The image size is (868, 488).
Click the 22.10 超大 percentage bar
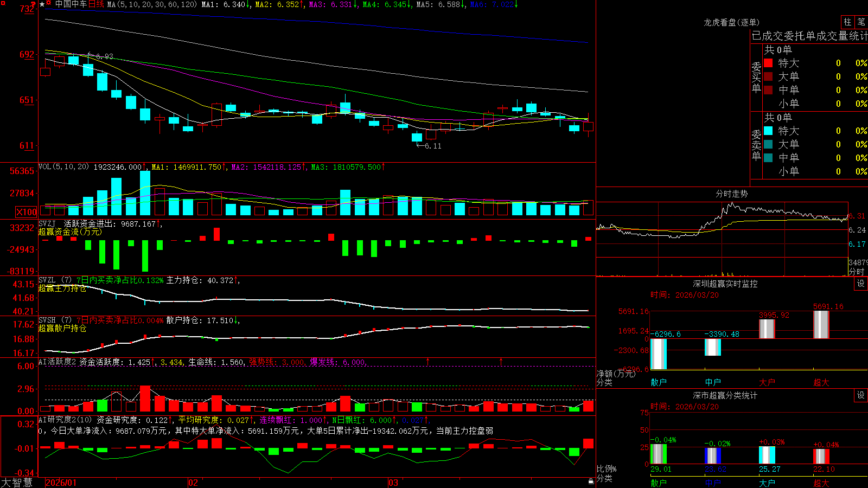point(821,457)
